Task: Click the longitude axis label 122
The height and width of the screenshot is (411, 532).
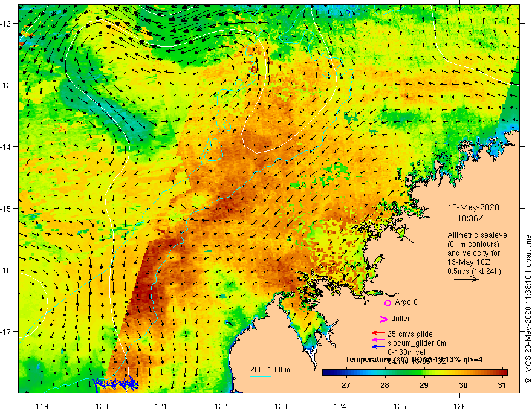Action: (221, 406)
